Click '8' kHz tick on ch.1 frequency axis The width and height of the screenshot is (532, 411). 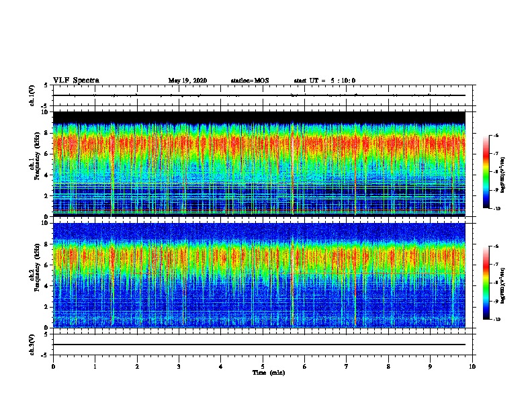(46, 133)
